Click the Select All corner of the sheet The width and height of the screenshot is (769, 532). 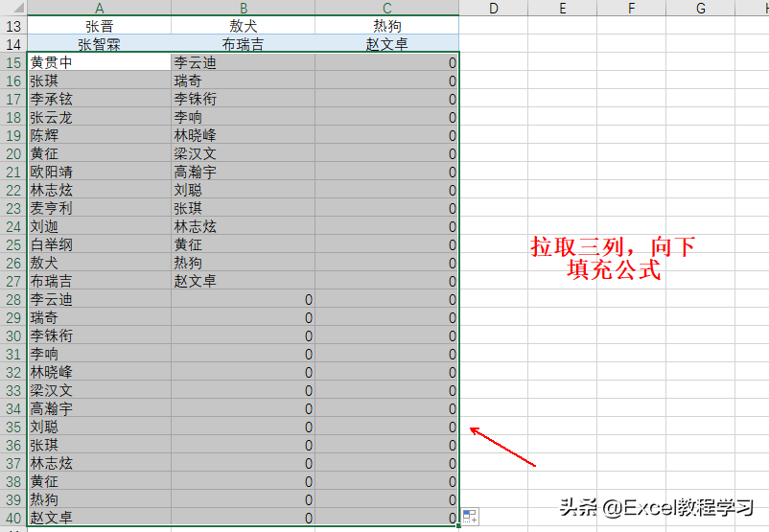(x=13, y=8)
